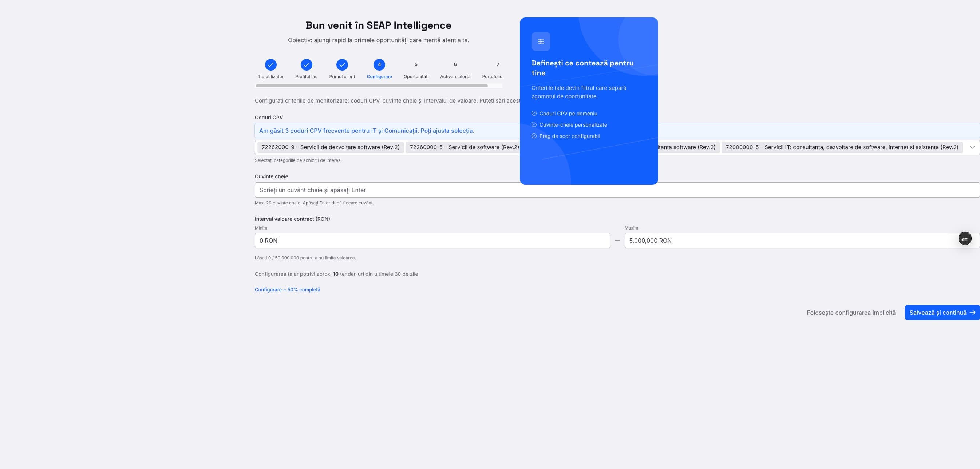The image size is (980, 469).
Task: Select the step 4 Configurare circle
Action: pyautogui.click(x=379, y=65)
